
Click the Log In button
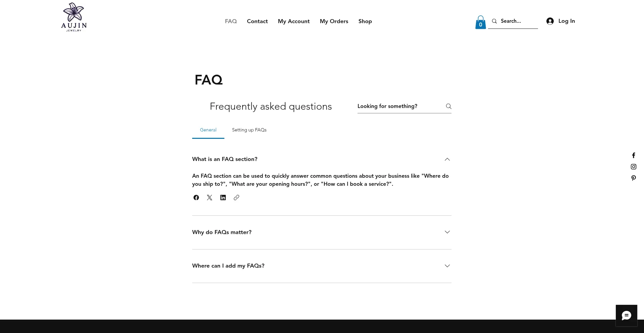560,21
